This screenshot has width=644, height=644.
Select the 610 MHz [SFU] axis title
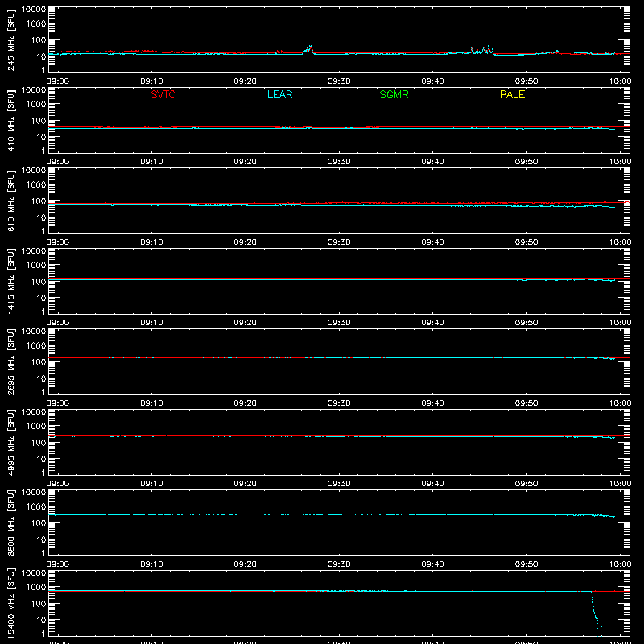11,200
